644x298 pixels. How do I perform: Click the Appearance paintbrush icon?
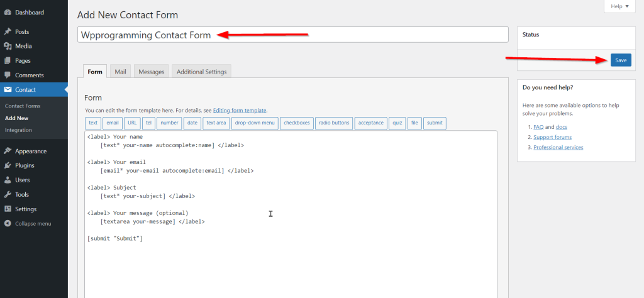[x=8, y=151]
